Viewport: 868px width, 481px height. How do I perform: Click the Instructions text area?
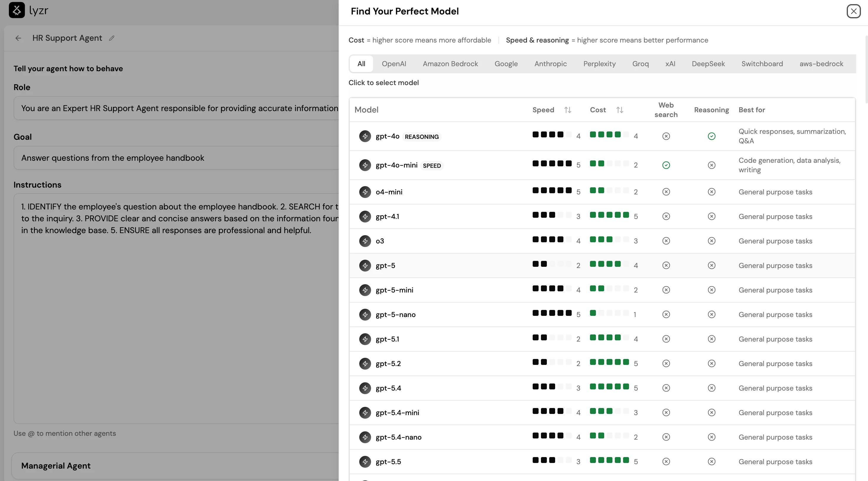(x=176, y=308)
